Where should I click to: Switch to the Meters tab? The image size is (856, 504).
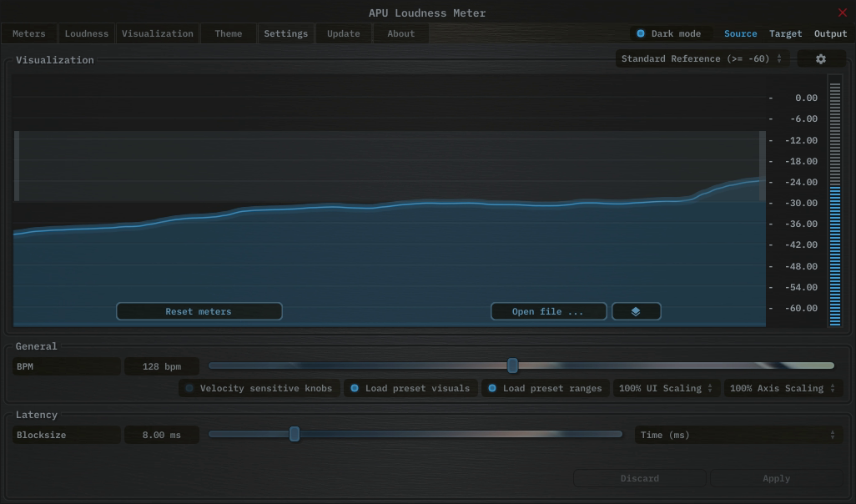coord(29,34)
